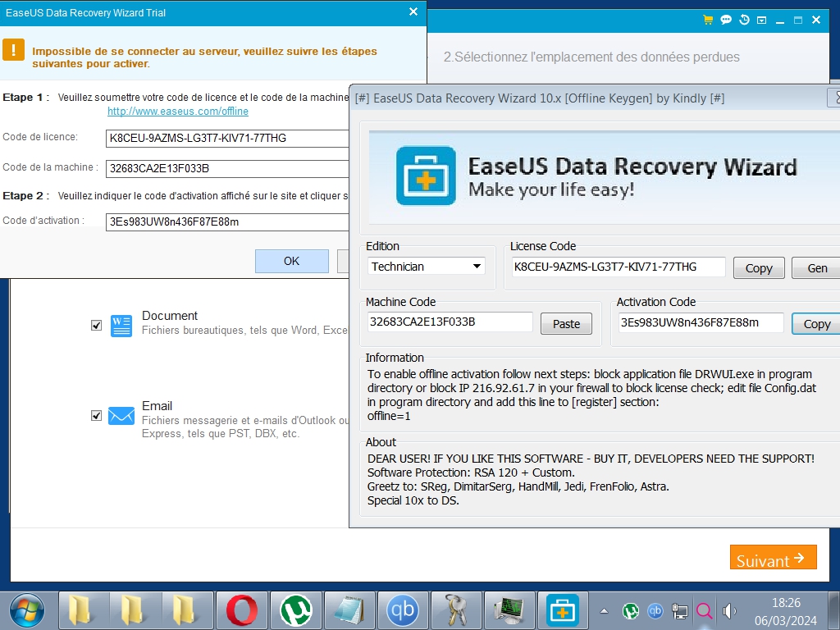The width and height of the screenshot is (840, 630).
Task: Open the volume control tray icon
Action: coord(729,610)
